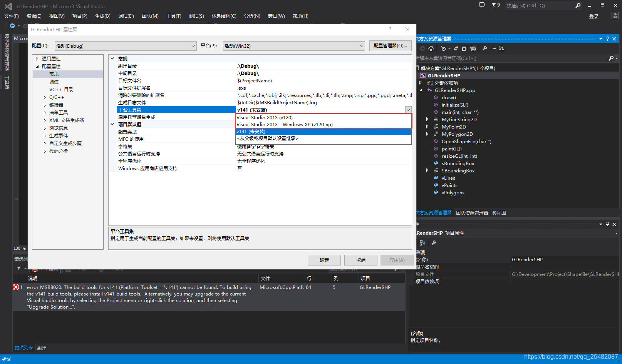622x364 pixels.
Task: Collapse the 配置属性 tree node
Action: (x=37, y=67)
